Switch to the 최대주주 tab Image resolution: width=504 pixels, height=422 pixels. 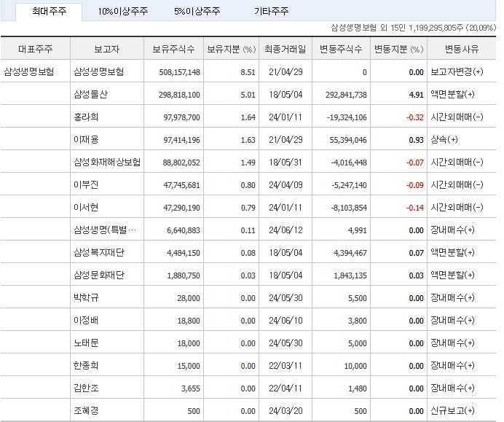pyautogui.click(x=50, y=12)
